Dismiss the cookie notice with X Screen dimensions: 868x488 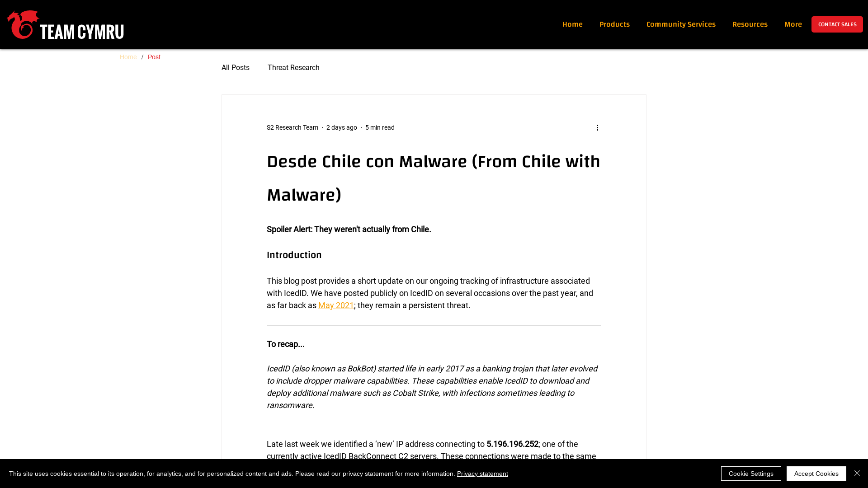coord(857,473)
